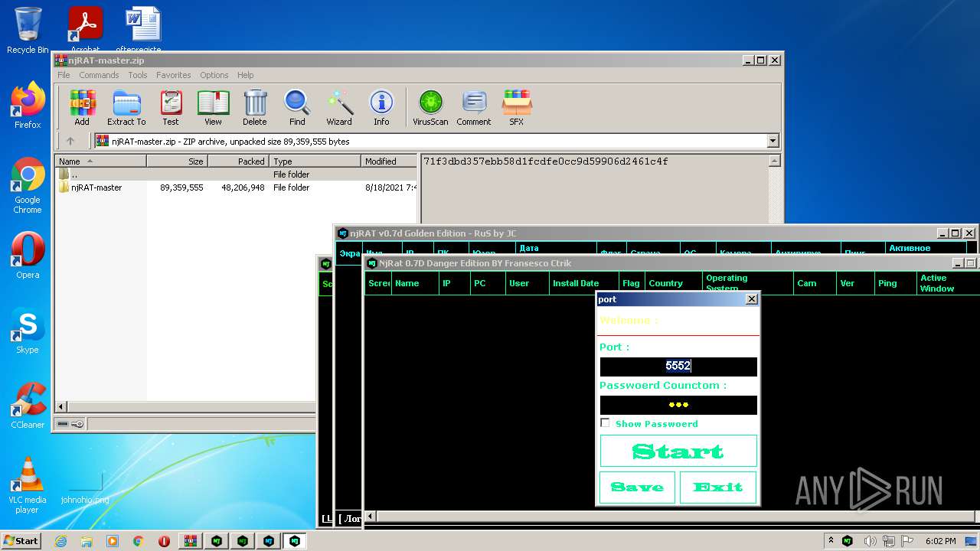Open the View toolbar icon
Screen dimensions: 980x551
(x=213, y=107)
